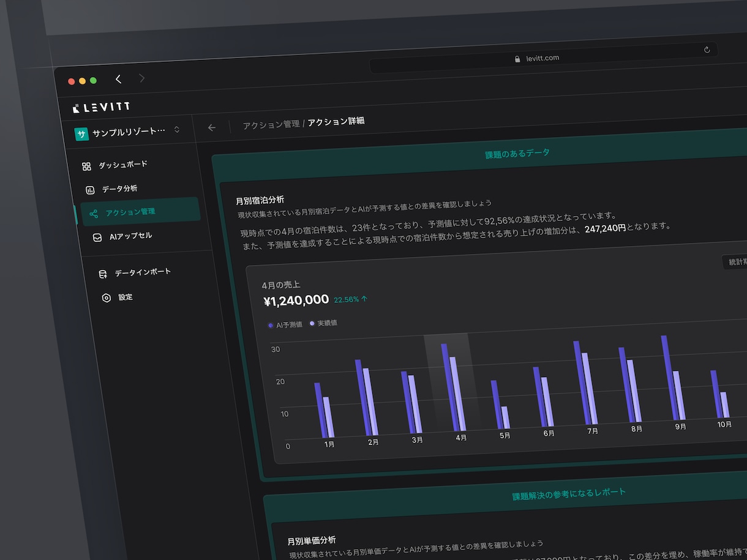This screenshot has height=560, width=747.
Task: Click the 月別宿泊分析 heading
Action: tap(260, 200)
